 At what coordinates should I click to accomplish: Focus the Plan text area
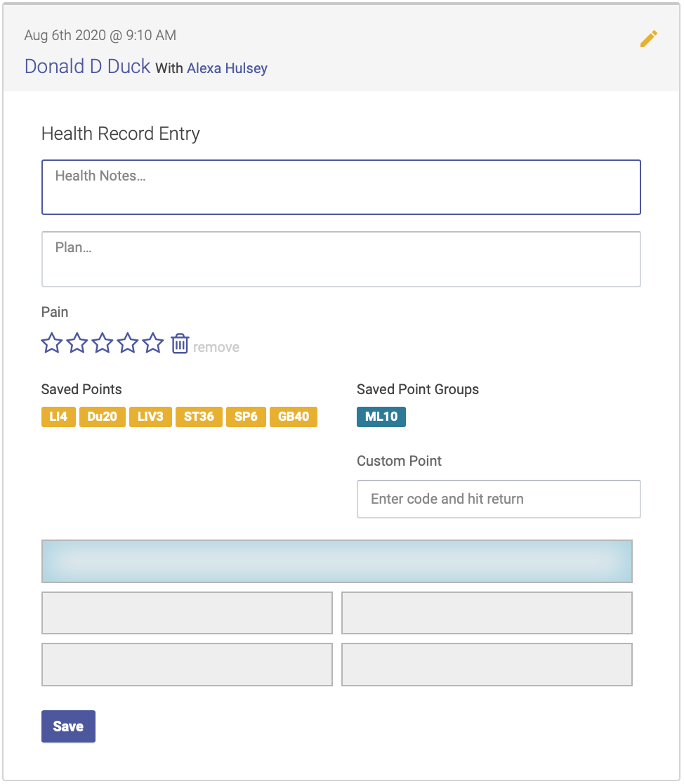[x=341, y=259]
